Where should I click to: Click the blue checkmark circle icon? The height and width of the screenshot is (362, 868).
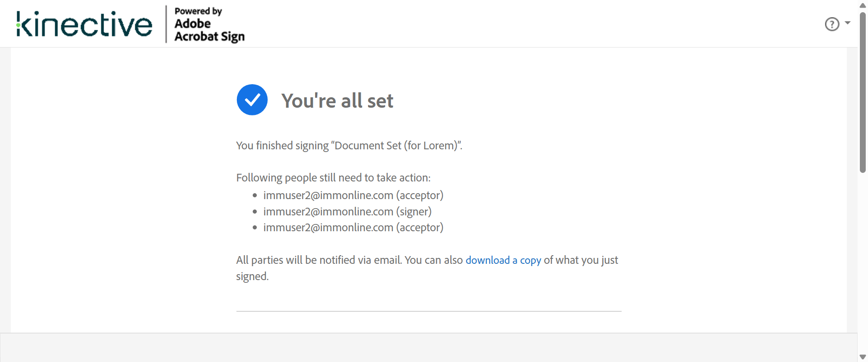252,100
